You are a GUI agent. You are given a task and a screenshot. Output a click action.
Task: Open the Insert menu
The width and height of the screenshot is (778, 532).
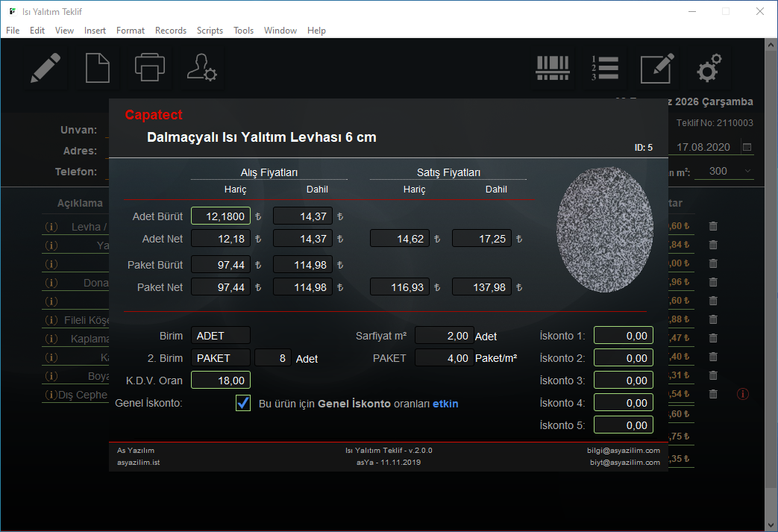coord(95,31)
